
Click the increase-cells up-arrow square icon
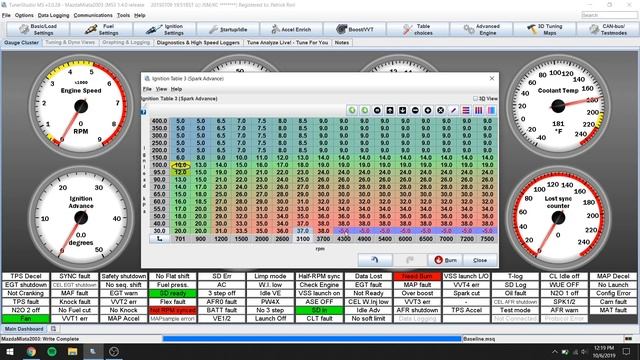[390, 110]
